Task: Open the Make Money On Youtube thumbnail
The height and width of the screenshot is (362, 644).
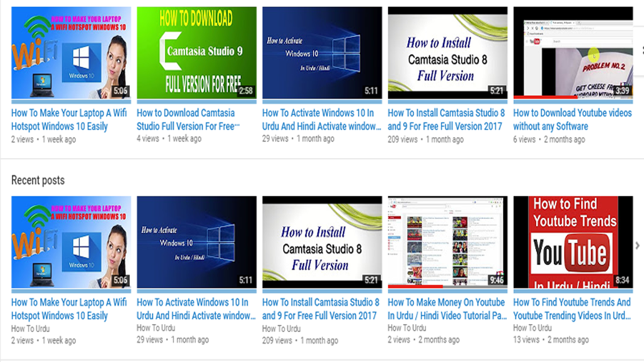Action: click(447, 242)
